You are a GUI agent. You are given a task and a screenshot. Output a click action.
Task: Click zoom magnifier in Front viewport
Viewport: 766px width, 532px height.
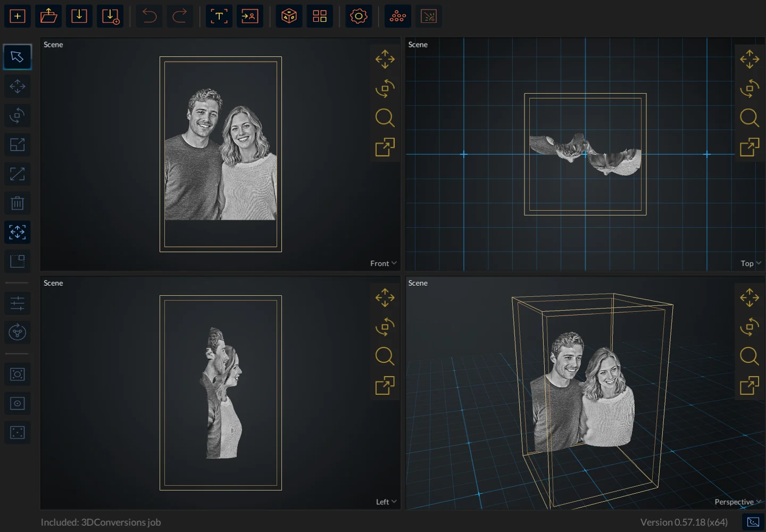pyautogui.click(x=385, y=118)
